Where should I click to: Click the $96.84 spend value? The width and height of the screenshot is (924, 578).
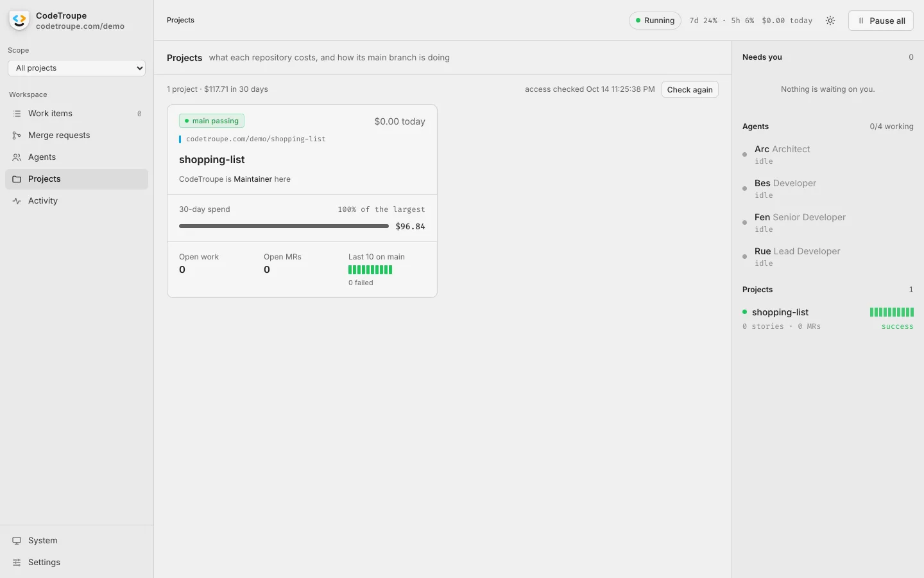(410, 227)
